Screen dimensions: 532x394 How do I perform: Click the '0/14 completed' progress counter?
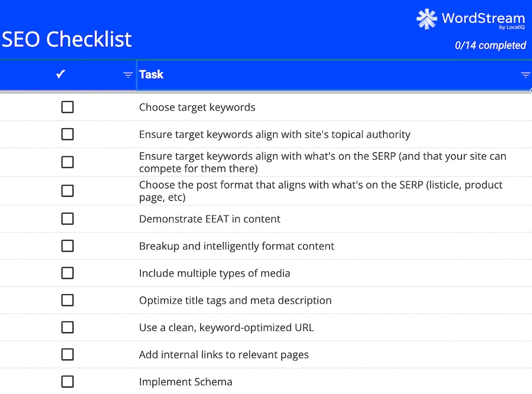point(490,45)
